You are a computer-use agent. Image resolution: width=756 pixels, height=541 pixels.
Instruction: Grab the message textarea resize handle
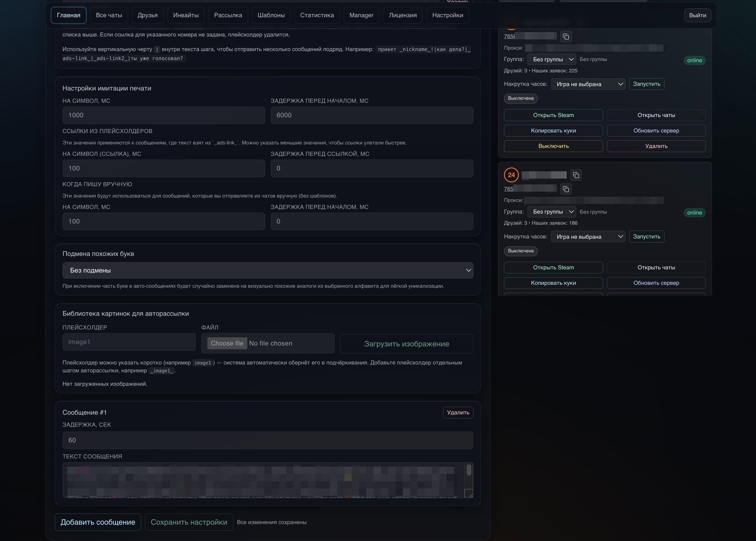tap(469, 493)
